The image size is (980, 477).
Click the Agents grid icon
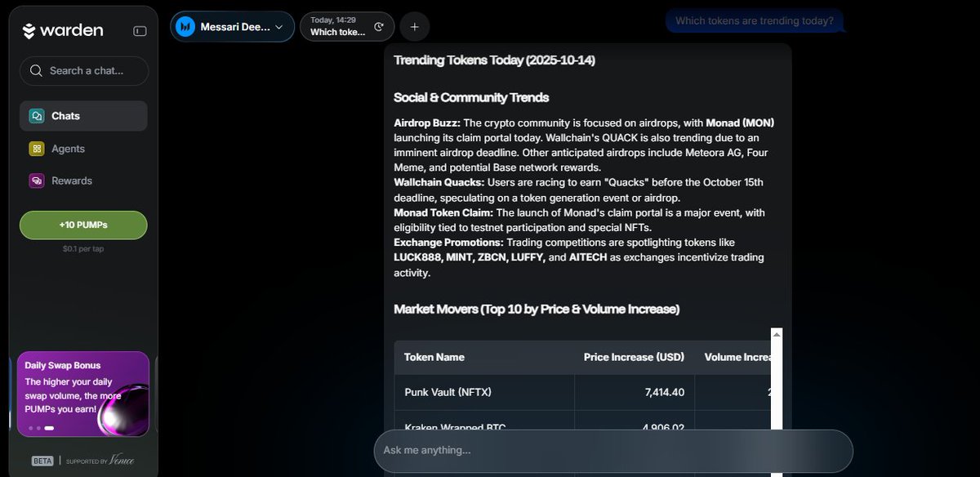pos(36,149)
